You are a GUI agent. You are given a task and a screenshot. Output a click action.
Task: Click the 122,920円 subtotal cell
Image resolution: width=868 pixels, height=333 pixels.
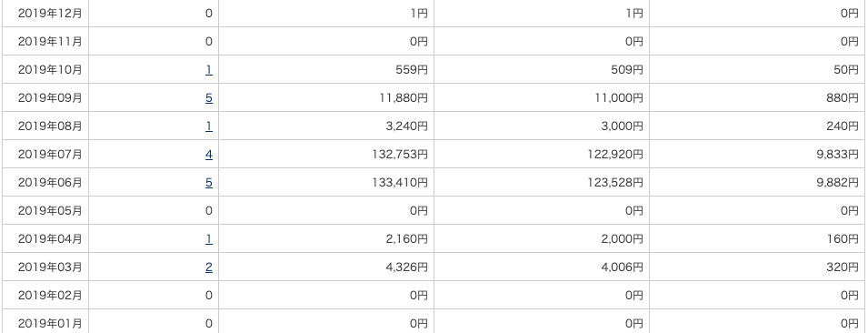542,155
